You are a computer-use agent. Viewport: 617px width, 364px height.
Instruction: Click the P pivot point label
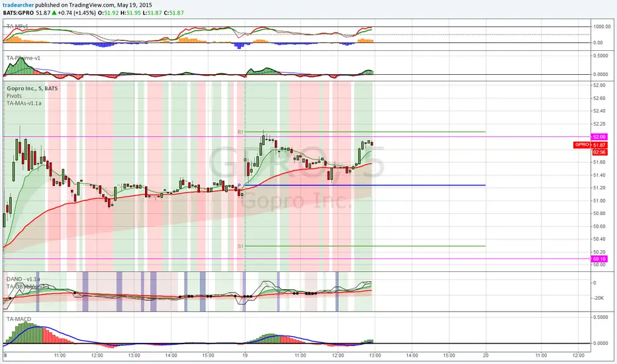[x=239, y=185]
